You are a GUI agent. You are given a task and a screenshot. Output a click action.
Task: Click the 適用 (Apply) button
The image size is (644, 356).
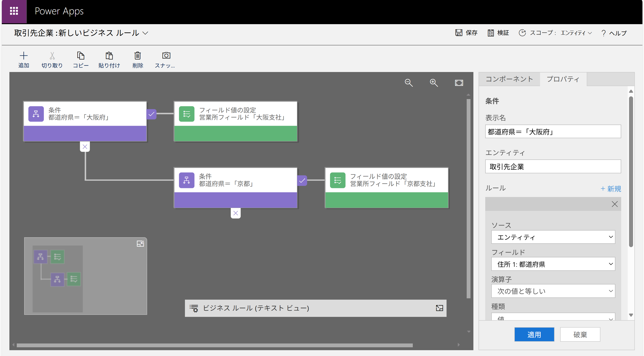(534, 334)
